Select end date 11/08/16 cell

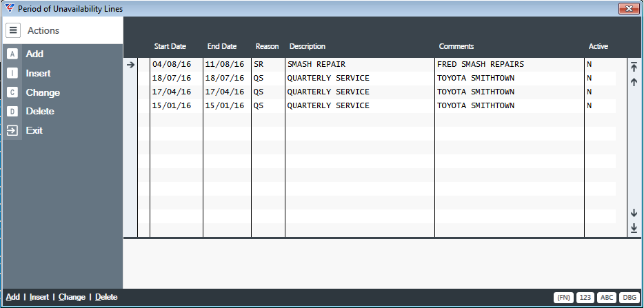(225, 64)
